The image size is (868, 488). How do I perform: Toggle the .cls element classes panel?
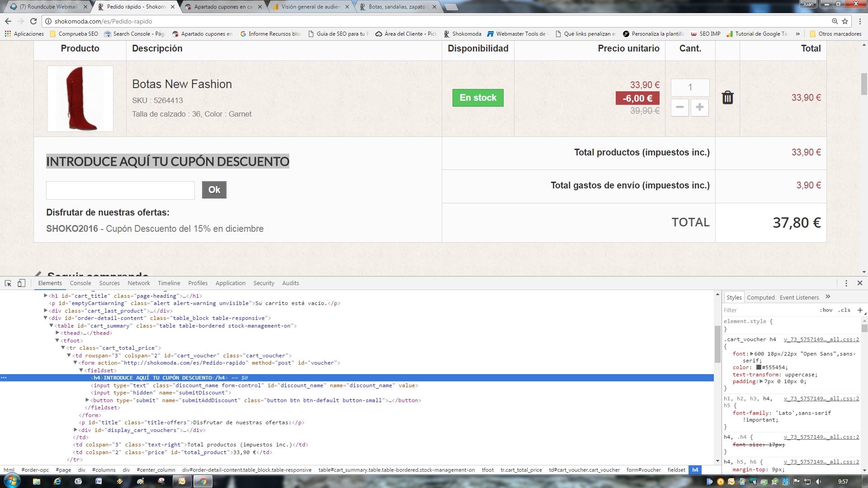(844, 310)
